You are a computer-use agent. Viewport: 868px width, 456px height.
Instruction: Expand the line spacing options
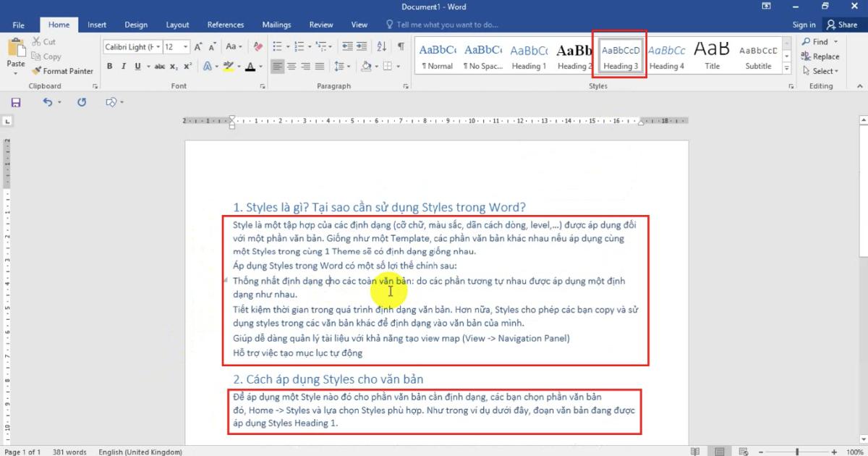pyautogui.click(x=349, y=66)
